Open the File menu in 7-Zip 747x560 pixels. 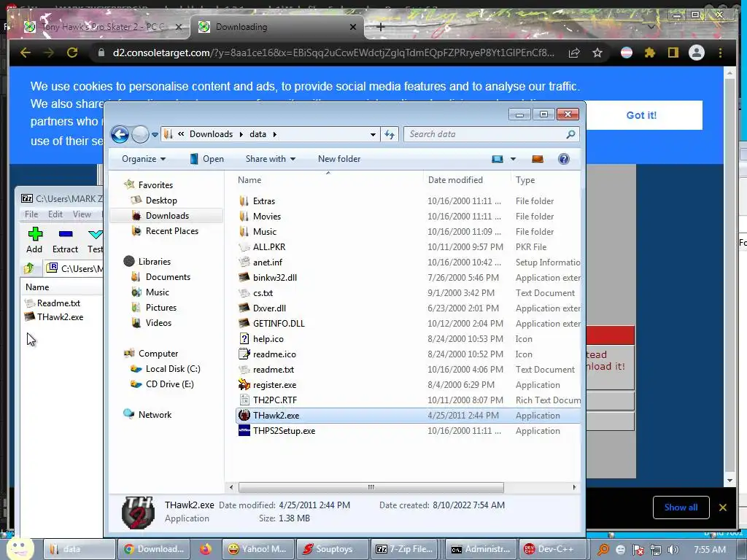coord(31,214)
